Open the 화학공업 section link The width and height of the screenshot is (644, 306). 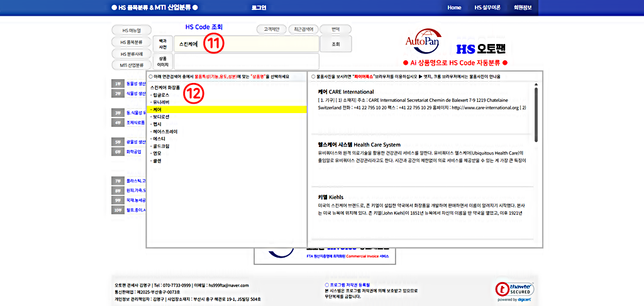[133, 152]
